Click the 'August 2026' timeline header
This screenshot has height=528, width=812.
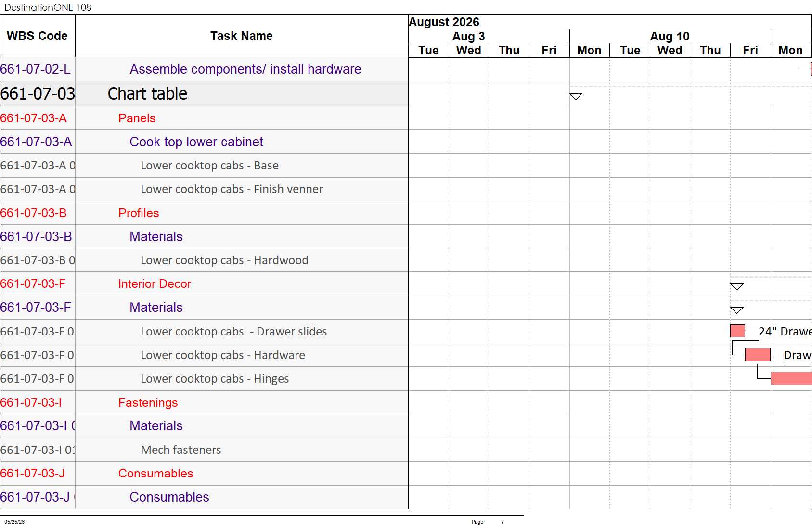coord(444,22)
